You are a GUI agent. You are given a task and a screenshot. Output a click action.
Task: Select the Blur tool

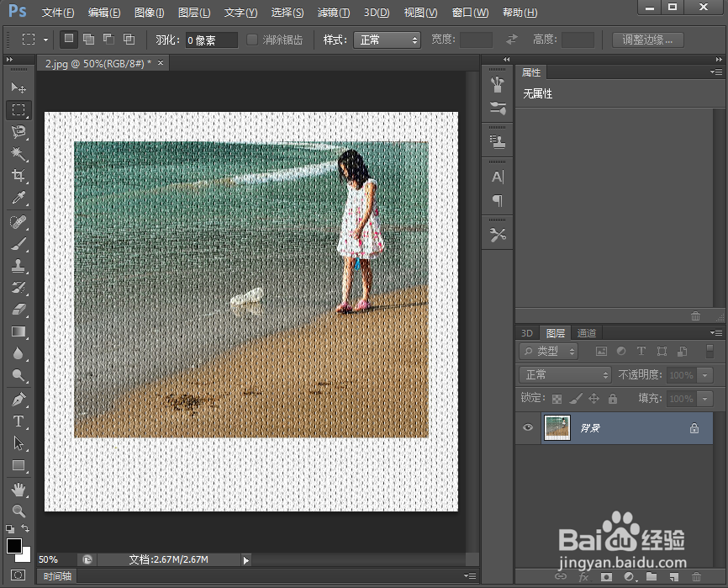tap(18, 353)
